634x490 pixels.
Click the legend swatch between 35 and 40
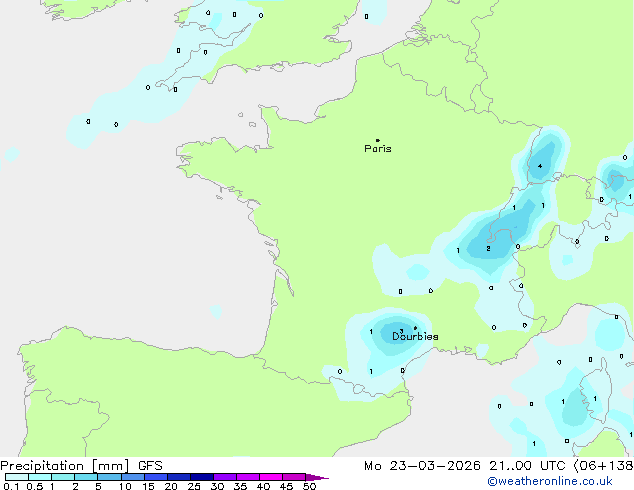click(247, 477)
